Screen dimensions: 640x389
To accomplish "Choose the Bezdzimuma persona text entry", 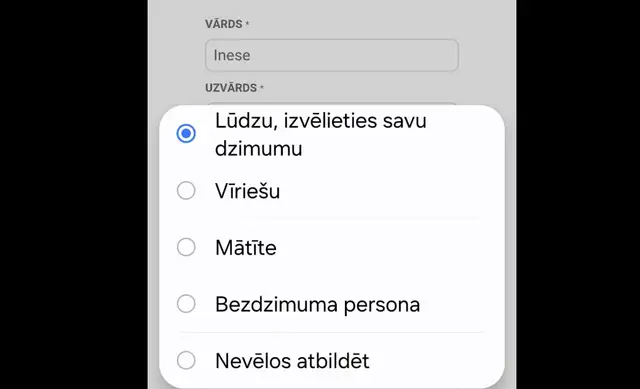I will tap(318, 305).
